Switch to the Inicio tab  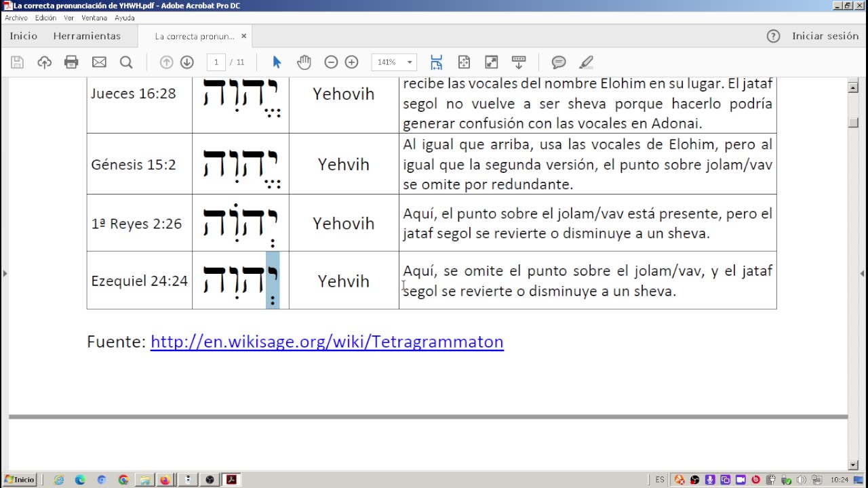(x=24, y=37)
